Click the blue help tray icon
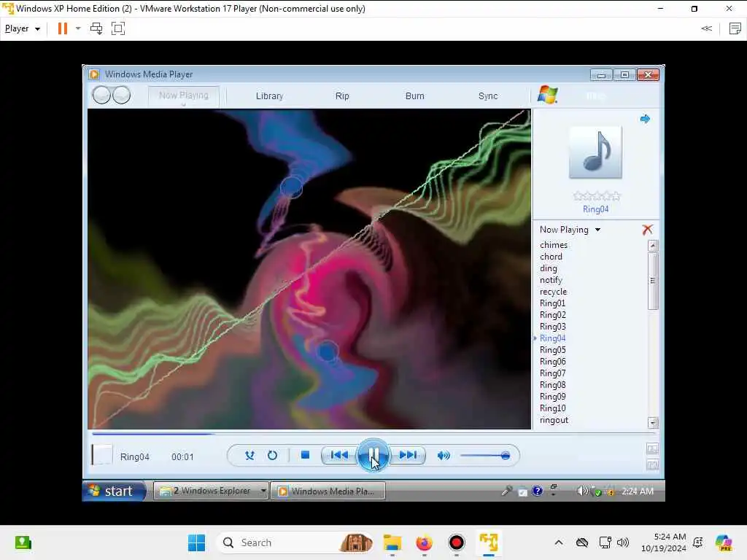The image size is (747, 560). pos(537,491)
